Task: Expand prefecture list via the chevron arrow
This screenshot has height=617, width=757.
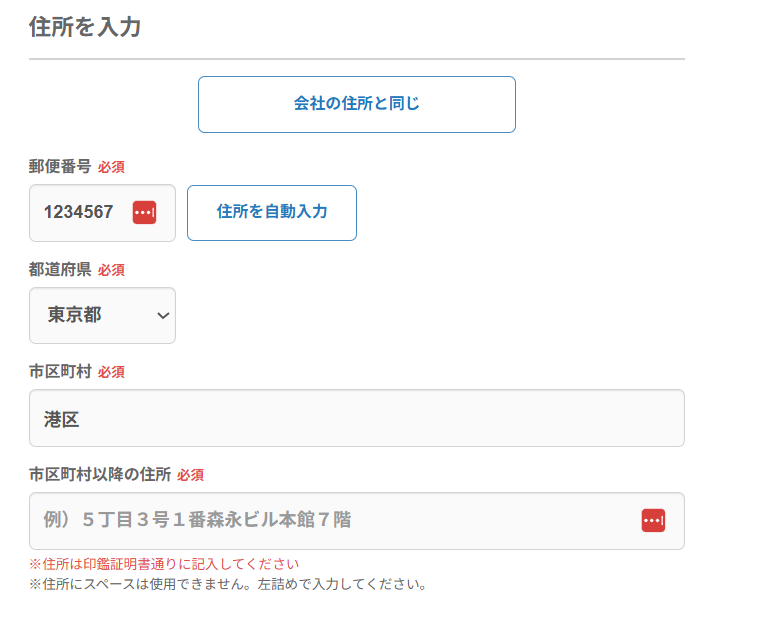Action: (x=164, y=316)
